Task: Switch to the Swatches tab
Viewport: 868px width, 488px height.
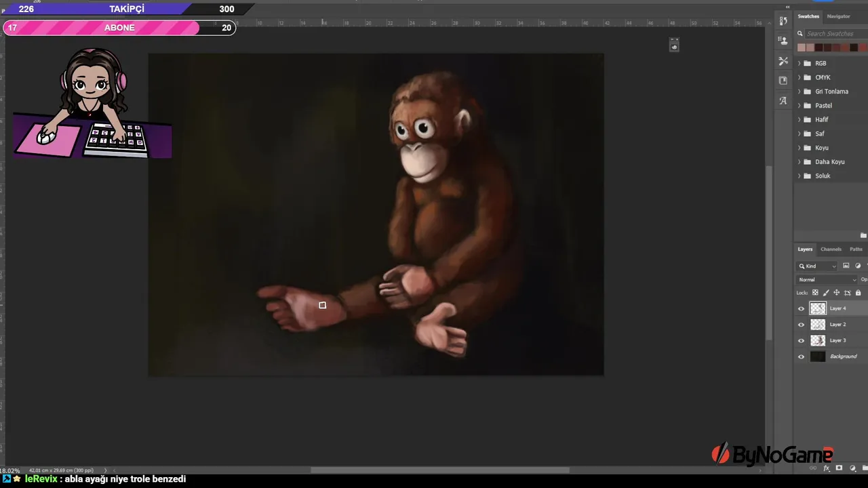Action: tap(808, 16)
